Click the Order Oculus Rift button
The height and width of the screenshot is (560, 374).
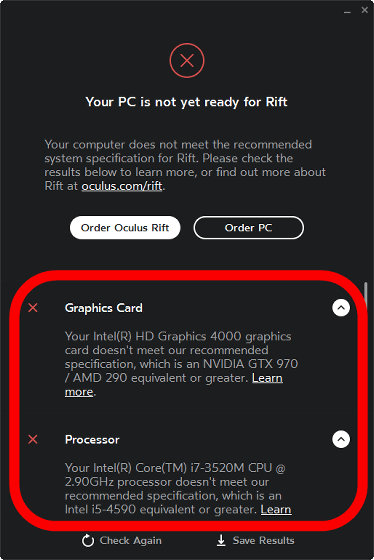click(x=125, y=228)
